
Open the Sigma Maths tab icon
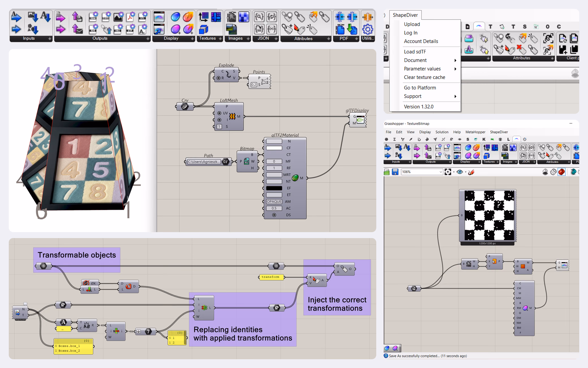point(394,139)
